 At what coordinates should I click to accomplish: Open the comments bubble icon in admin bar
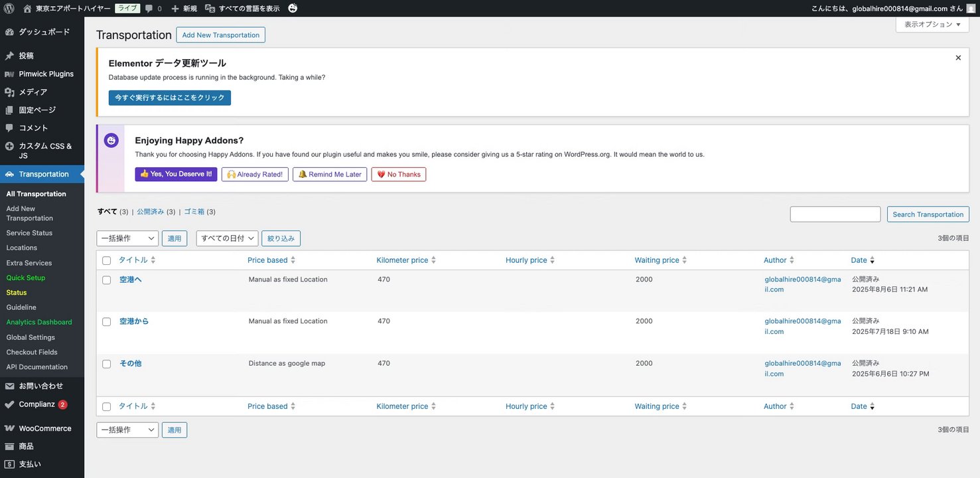coord(149,9)
